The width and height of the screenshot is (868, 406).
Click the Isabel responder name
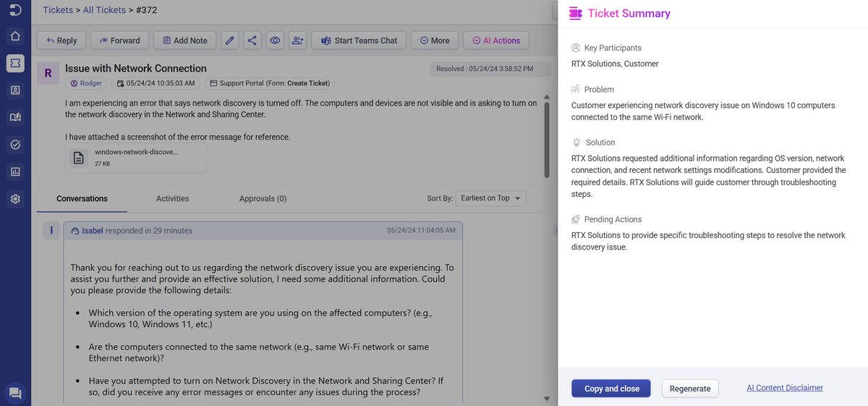click(93, 231)
